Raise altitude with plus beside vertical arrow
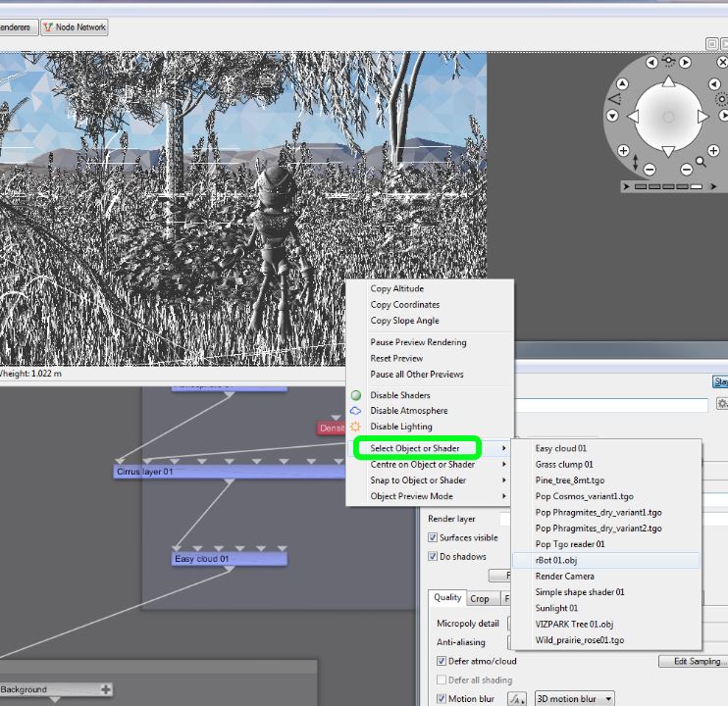Image resolution: width=728 pixels, height=706 pixels. pos(623,150)
